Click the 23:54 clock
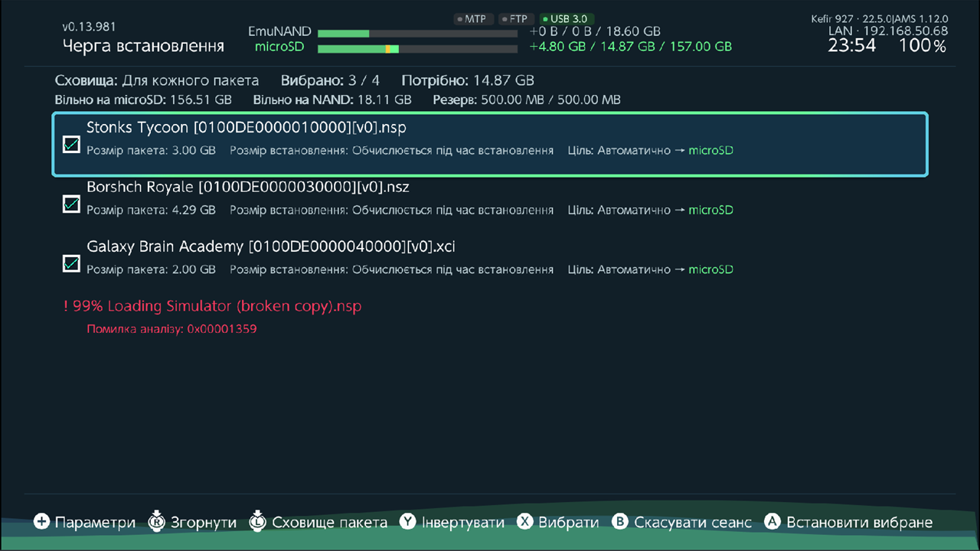Viewport: 980px width, 551px height. (852, 46)
